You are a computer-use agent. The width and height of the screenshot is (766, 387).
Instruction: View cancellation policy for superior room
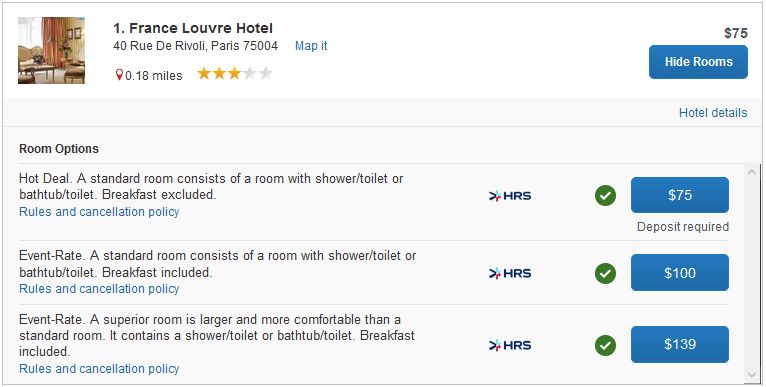(99, 368)
